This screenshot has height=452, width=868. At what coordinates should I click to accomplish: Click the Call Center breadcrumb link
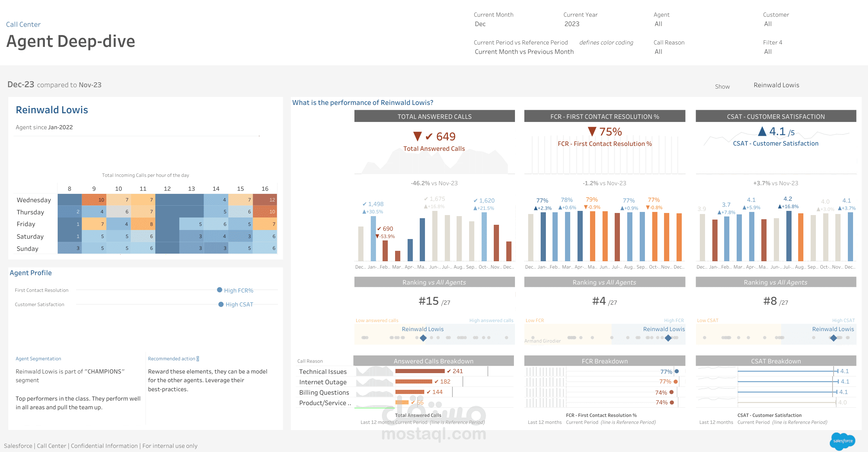click(23, 24)
